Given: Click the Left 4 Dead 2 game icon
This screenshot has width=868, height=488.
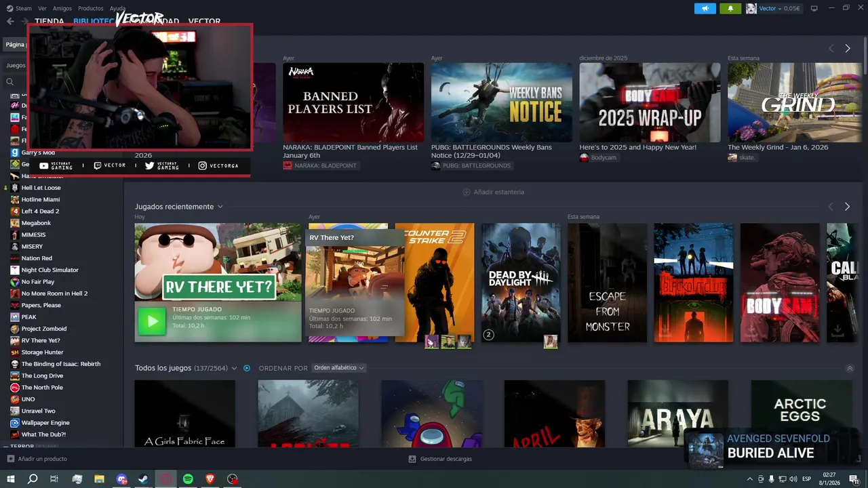Looking at the screenshot, I should tap(15, 211).
